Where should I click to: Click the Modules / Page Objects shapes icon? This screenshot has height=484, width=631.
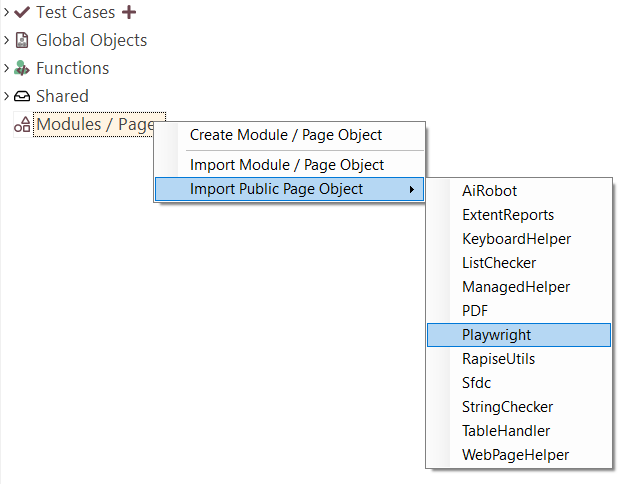22,125
